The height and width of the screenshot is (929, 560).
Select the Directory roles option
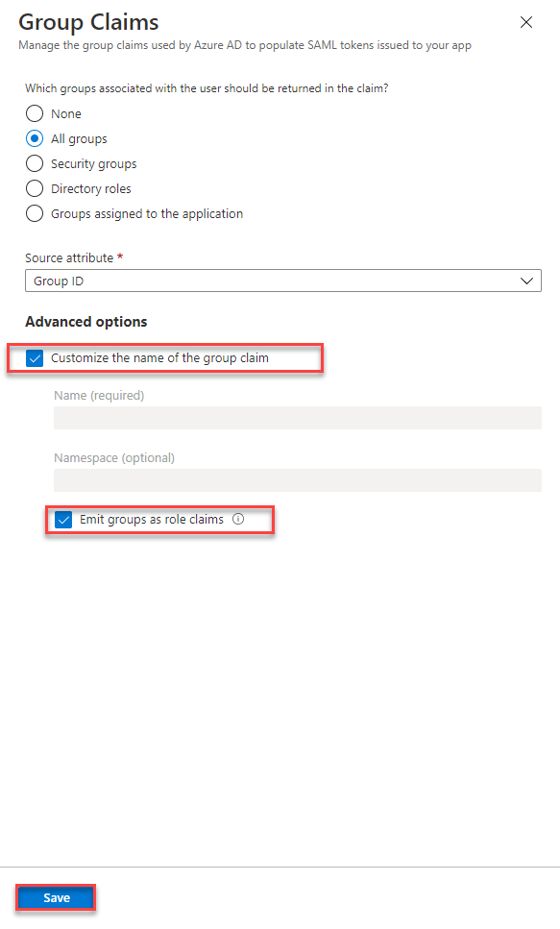coord(34,188)
